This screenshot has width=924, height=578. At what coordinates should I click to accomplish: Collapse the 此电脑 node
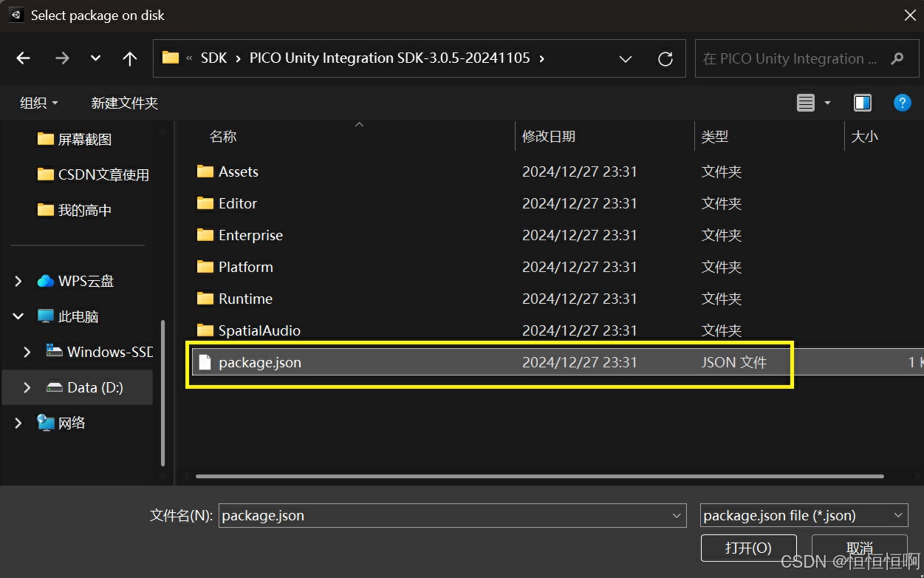(18, 316)
